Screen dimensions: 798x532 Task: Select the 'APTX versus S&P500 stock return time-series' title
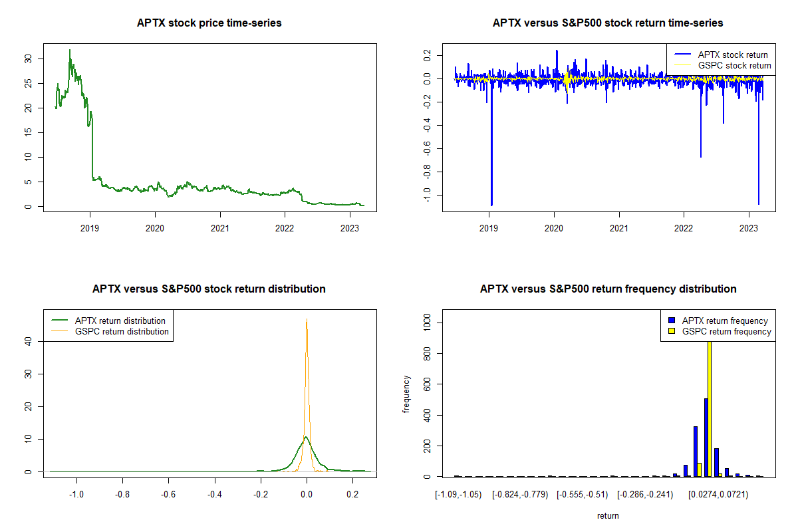click(608, 23)
